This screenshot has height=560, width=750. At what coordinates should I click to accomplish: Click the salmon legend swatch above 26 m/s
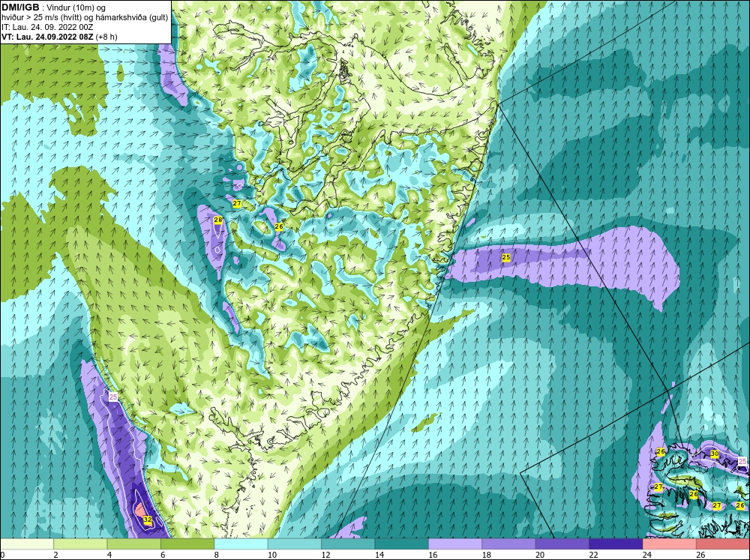point(723,544)
